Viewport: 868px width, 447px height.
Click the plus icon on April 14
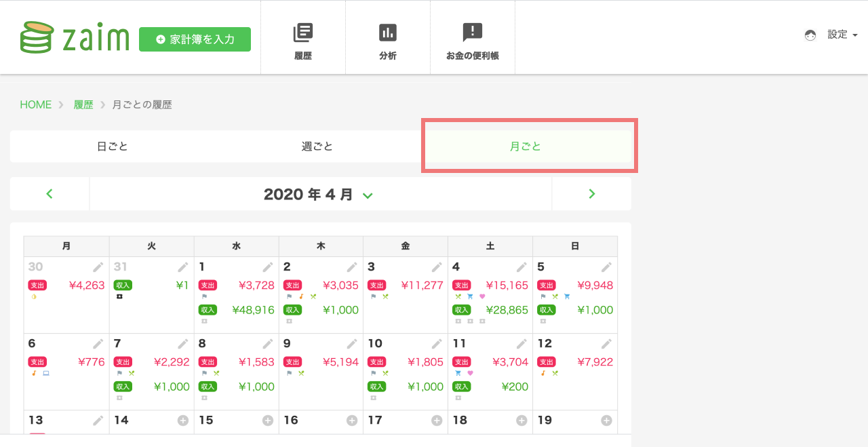(182, 421)
